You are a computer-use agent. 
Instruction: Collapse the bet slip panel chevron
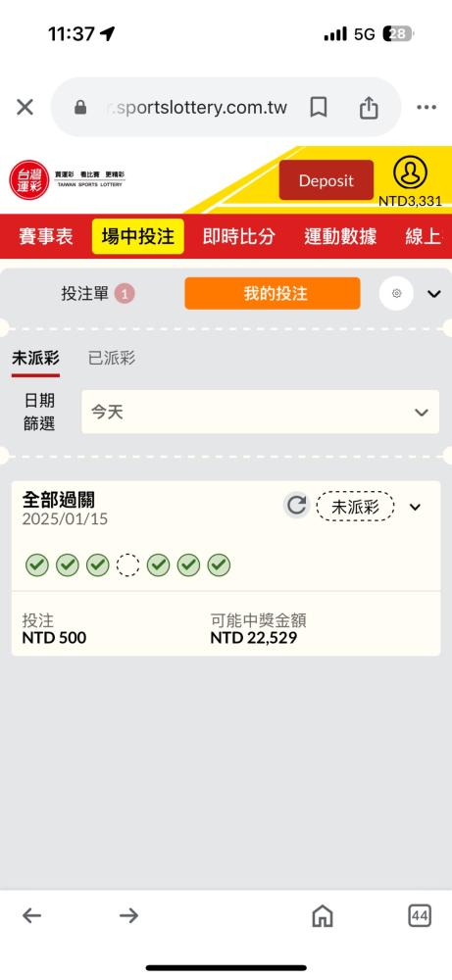pos(434,294)
